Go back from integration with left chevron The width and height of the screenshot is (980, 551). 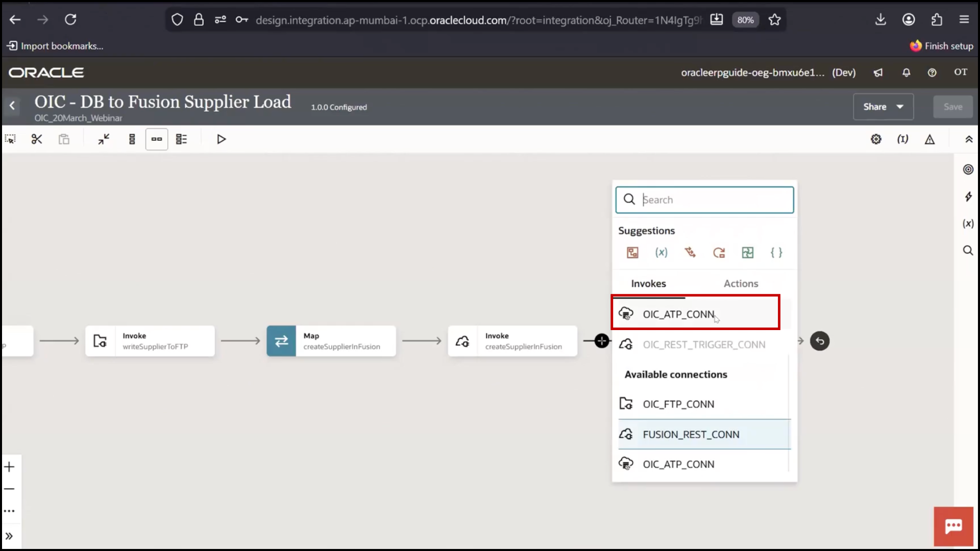click(12, 106)
